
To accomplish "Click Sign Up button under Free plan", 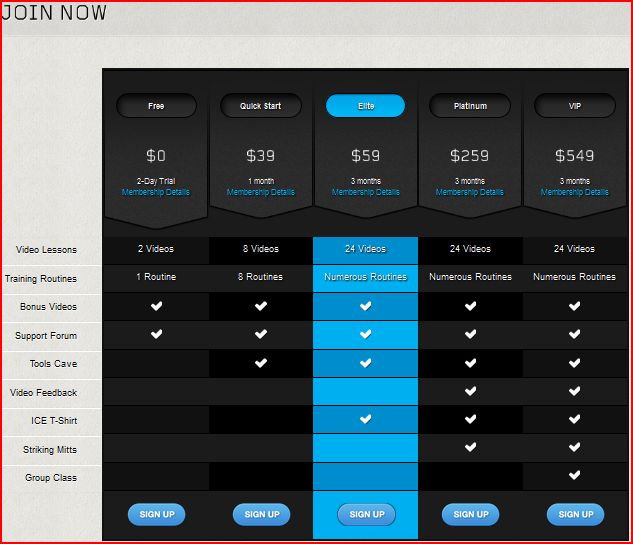I will [x=156, y=514].
